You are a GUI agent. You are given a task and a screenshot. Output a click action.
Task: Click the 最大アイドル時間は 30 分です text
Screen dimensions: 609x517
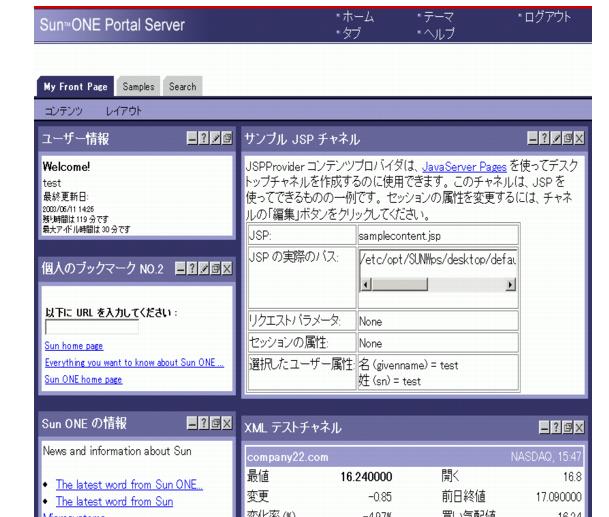[87, 230]
